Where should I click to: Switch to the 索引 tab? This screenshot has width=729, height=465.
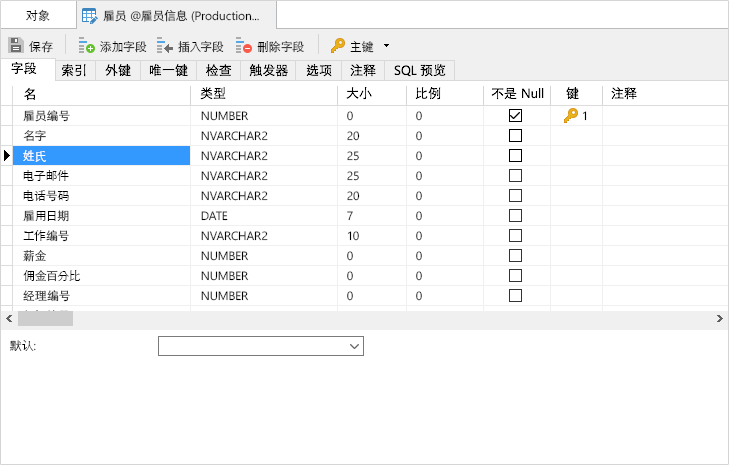[74, 70]
